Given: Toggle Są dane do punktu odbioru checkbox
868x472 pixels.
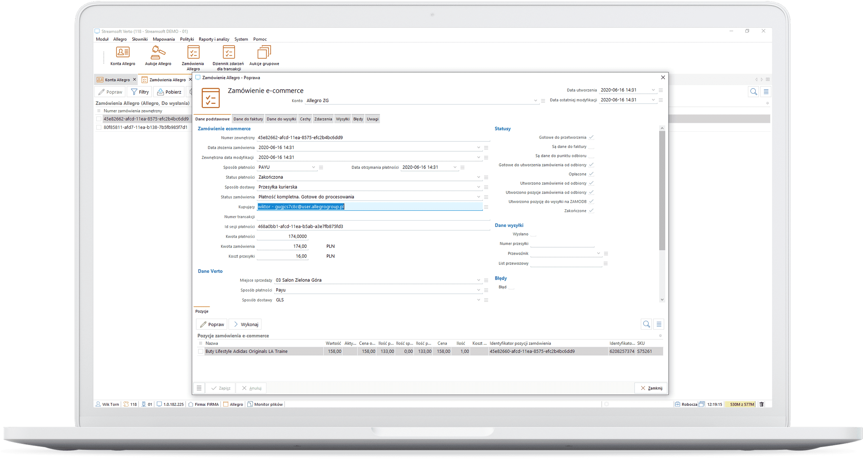Looking at the screenshot, I should tap(591, 156).
